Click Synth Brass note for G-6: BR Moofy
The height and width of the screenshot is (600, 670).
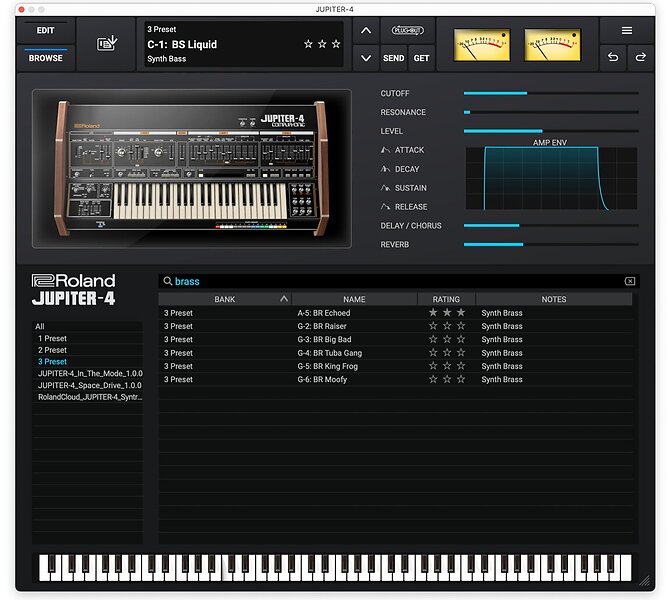(502, 379)
